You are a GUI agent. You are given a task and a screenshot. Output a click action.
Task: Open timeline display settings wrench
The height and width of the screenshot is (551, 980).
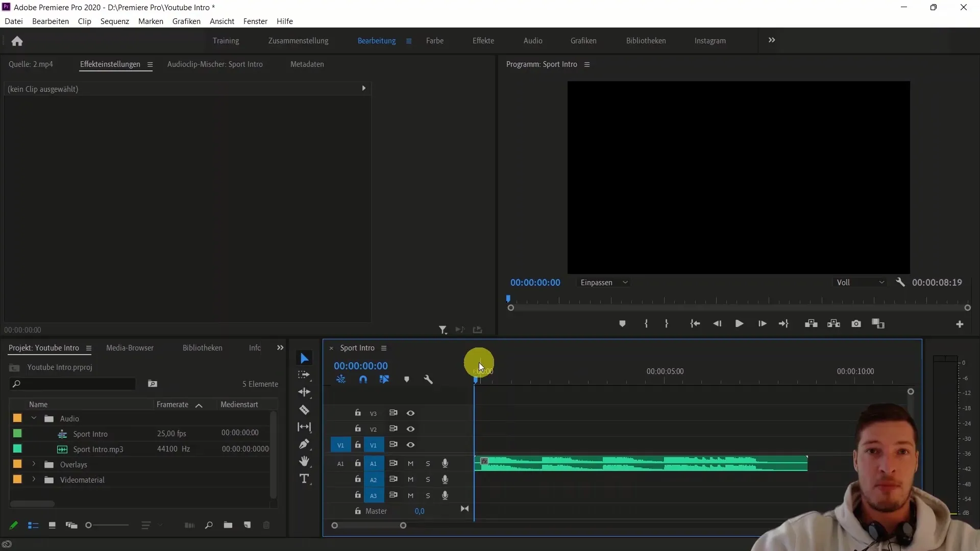[x=428, y=380]
